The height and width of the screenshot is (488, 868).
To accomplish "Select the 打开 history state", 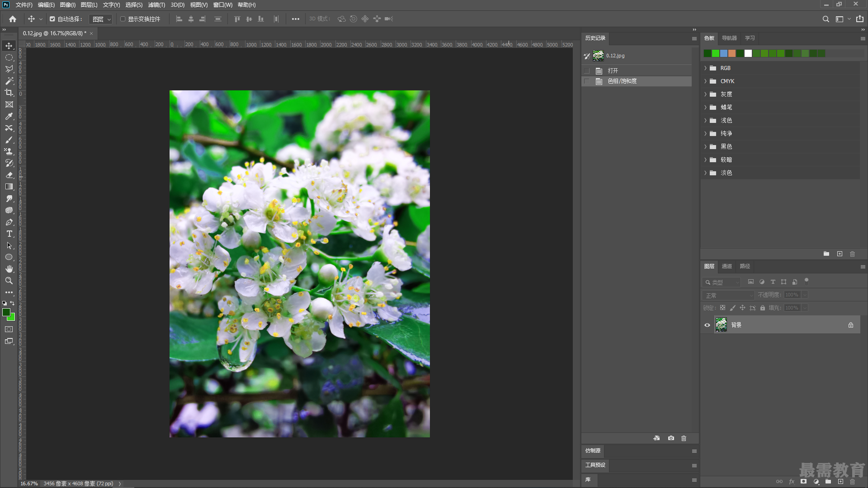I will [x=637, y=71].
